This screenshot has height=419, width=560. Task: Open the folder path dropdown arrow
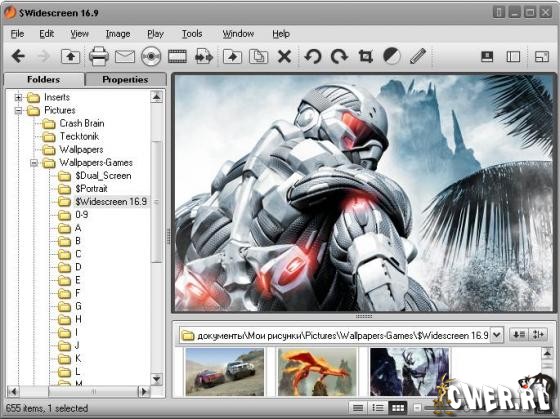496,335
